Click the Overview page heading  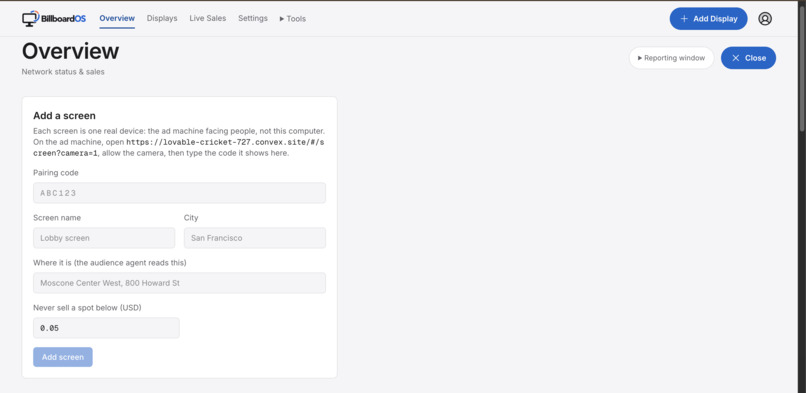coord(70,51)
